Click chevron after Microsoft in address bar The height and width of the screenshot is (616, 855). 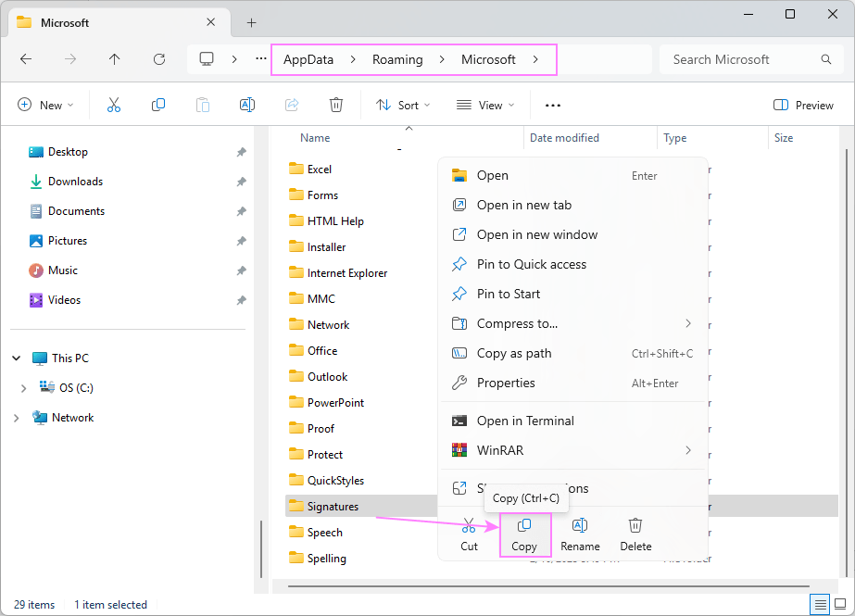(x=535, y=59)
